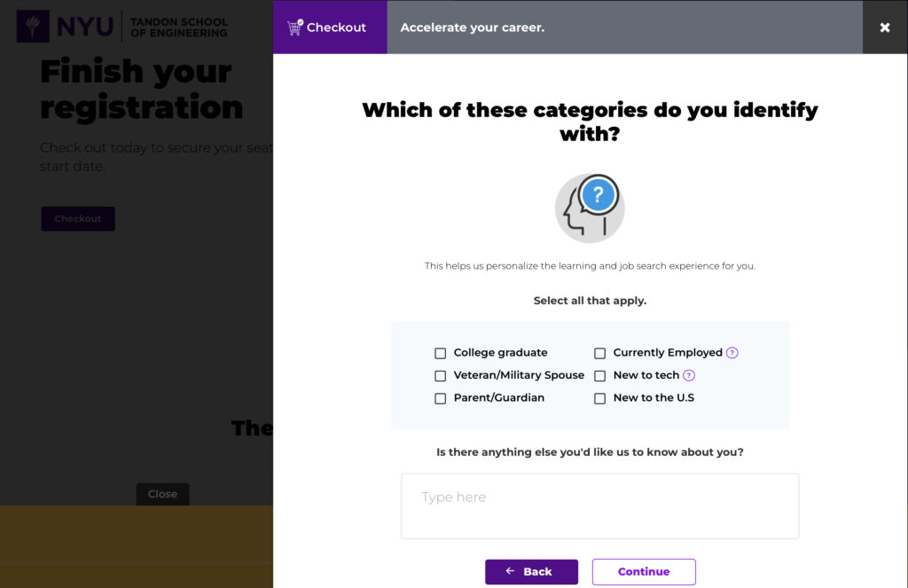Focus the "Type here" text box

pyautogui.click(x=599, y=506)
